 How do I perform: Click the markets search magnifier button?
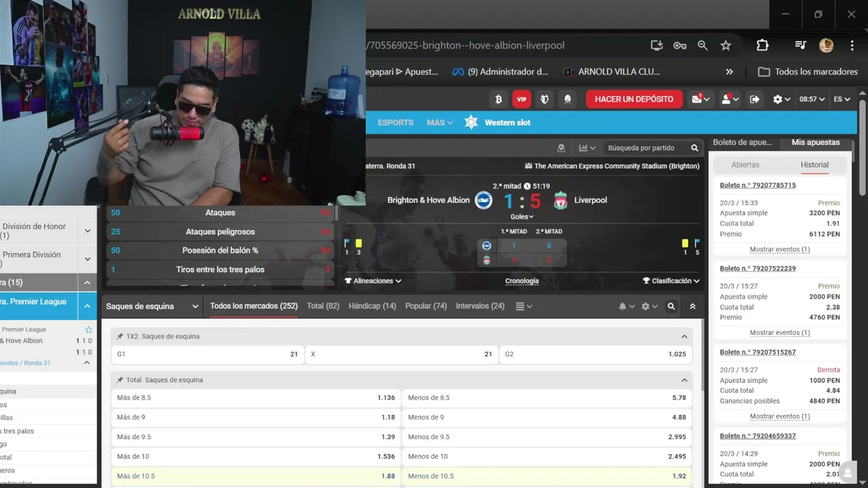671,306
